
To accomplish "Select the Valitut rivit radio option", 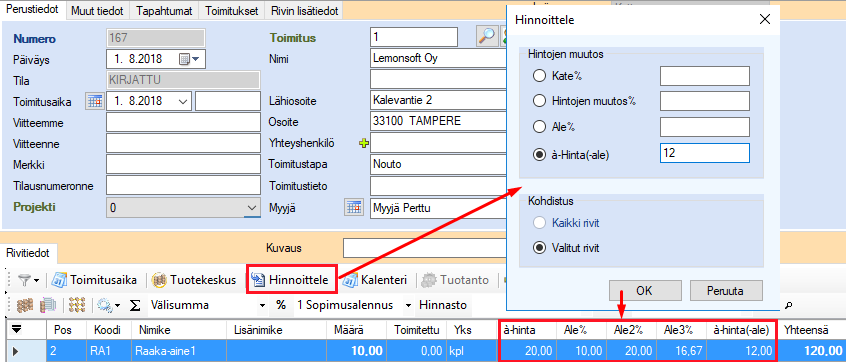I will 539,248.
